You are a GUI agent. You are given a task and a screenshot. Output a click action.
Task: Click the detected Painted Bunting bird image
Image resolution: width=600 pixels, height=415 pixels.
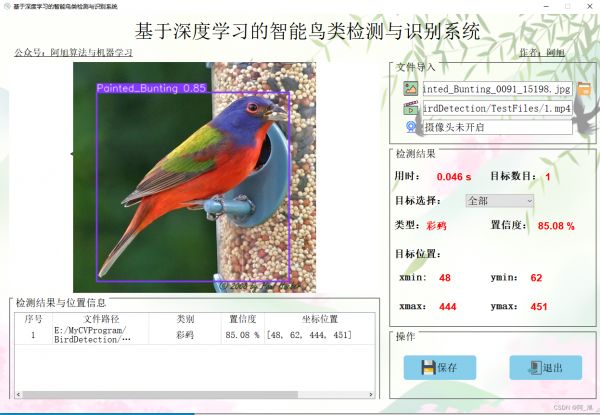[194, 177]
